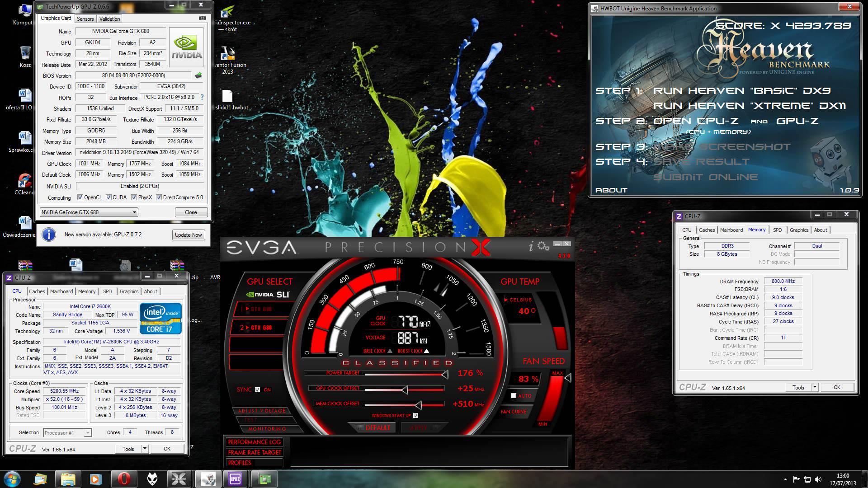This screenshot has width=868, height=488.
Task: Click the GPU-Z screenshot camera icon
Action: click(x=202, y=18)
